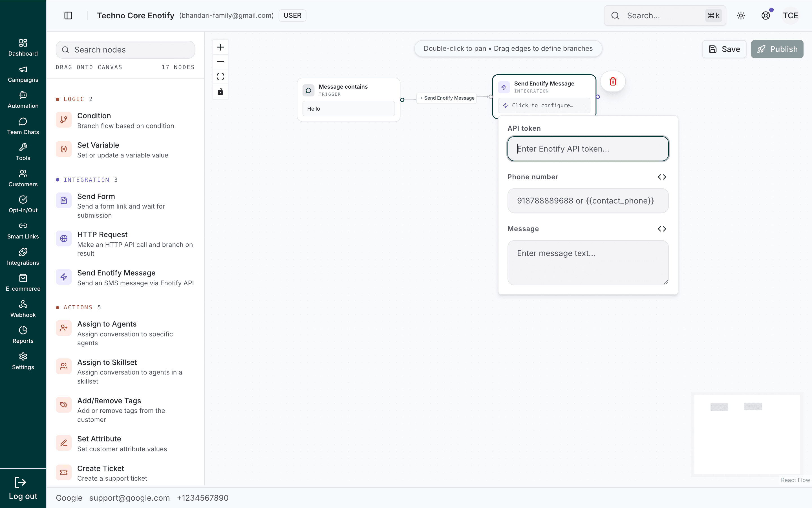Click the Message text area
The image size is (812, 508).
click(588, 263)
